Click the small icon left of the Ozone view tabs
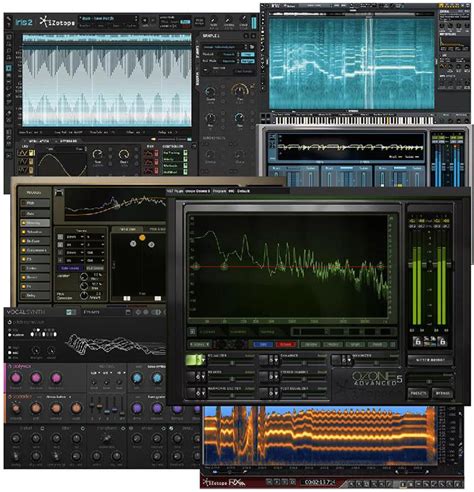 [x=192, y=332]
